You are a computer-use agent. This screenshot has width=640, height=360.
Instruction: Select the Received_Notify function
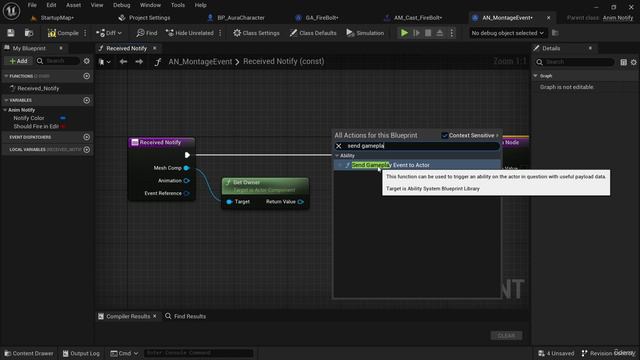pyautogui.click(x=38, y=88)
